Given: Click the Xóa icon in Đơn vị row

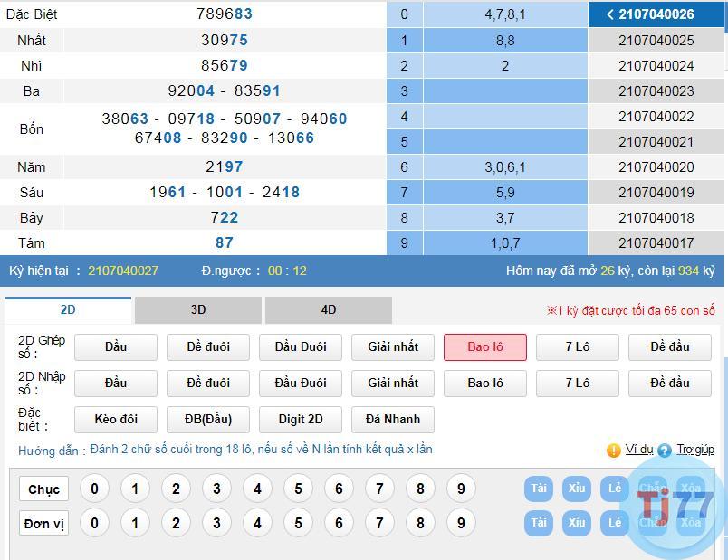Looking at the screenshot, I should [688, 523].
